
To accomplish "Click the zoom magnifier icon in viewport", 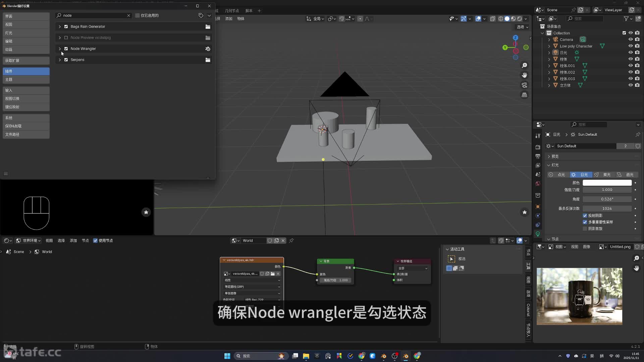I will coord(524,65).
